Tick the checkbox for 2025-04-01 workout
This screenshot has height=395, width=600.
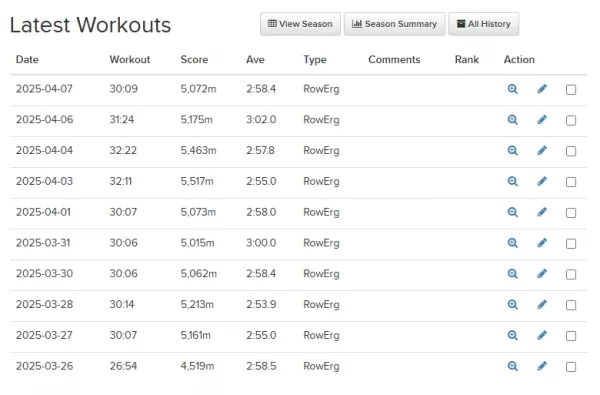click(571, 213)
